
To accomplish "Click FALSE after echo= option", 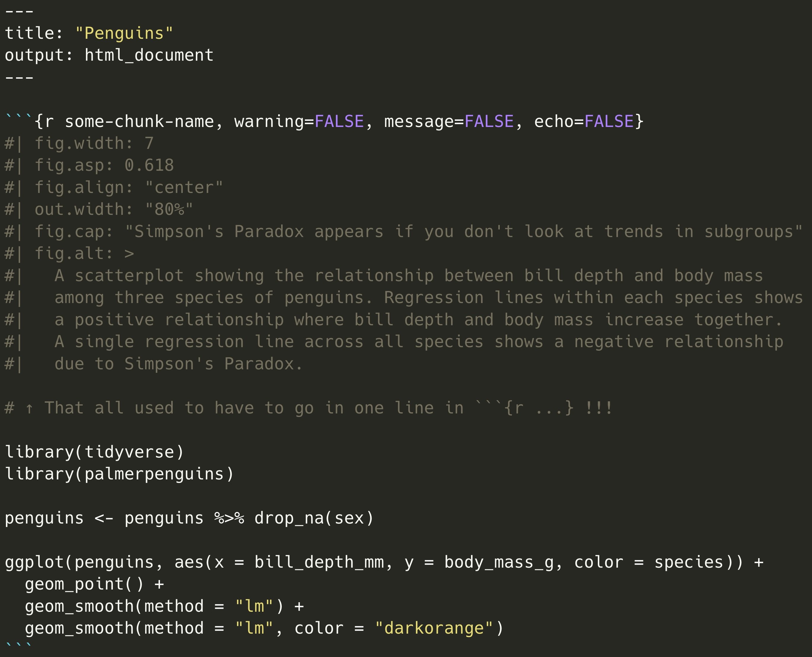I will (608, 121).
